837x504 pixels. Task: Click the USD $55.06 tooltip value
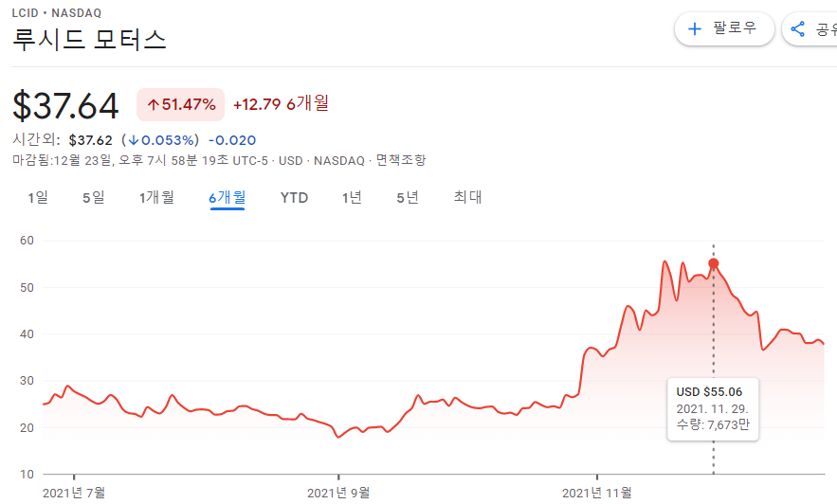[x=709, y=392]
